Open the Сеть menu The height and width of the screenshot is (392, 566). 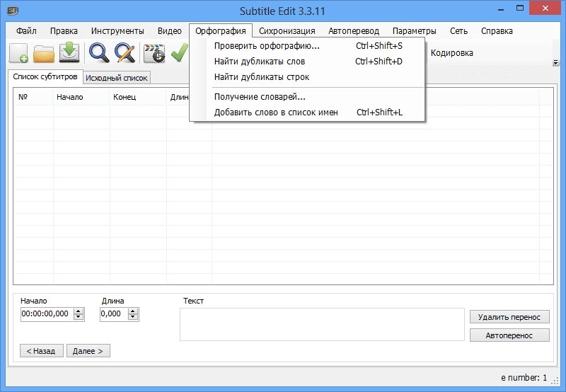[458, 31]
